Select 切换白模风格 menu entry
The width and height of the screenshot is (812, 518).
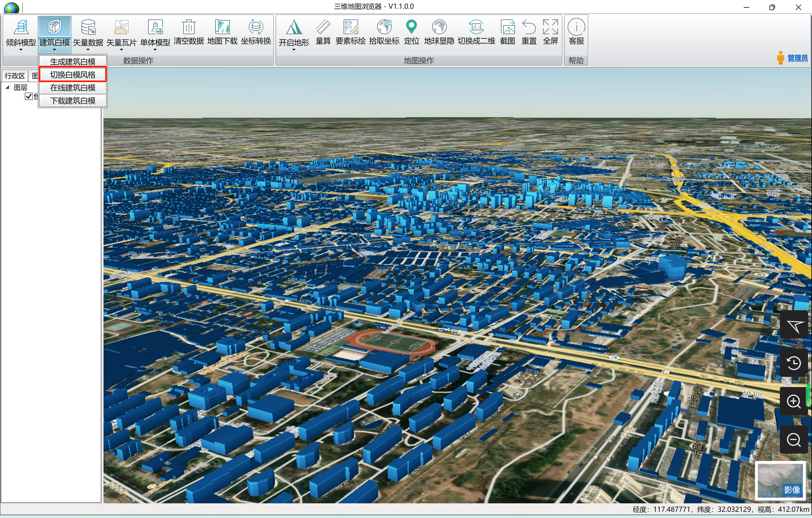73,75
